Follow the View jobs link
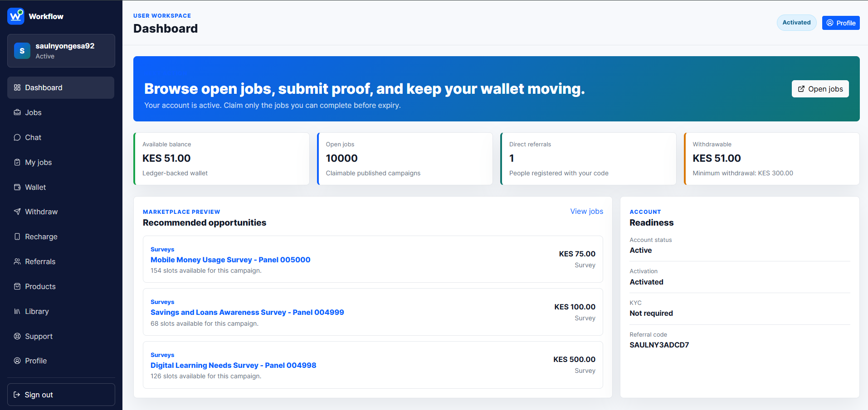 [x=586, y=211]
